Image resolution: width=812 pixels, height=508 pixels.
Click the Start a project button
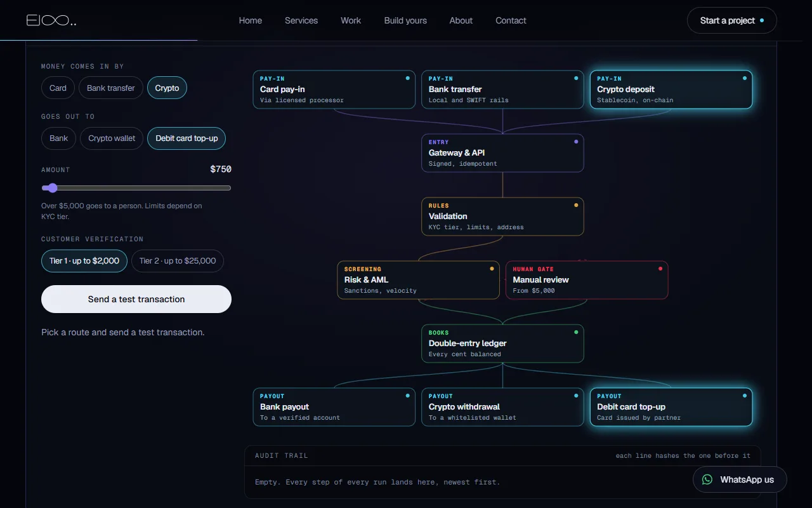click(x=732, y=20)
